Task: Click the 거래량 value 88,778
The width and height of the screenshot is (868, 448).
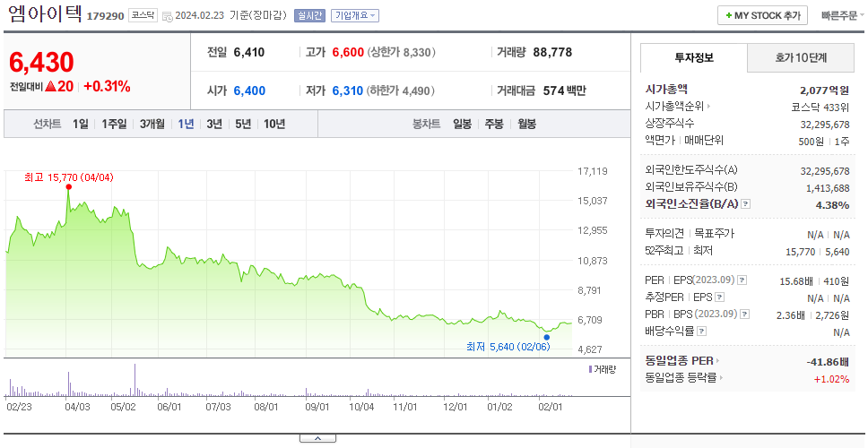Action: [x=552, y=53]
